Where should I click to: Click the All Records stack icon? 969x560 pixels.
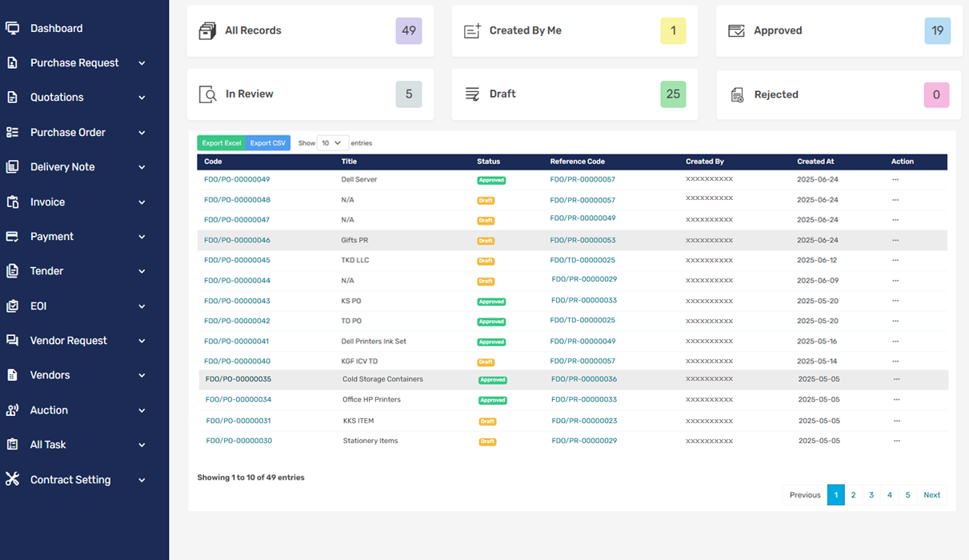pos(207,31)
